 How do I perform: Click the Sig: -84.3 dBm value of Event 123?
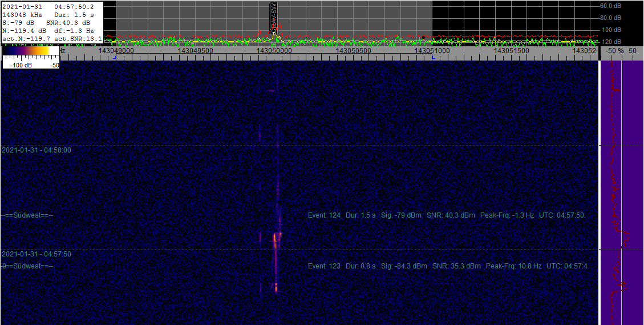coord(404,266)
